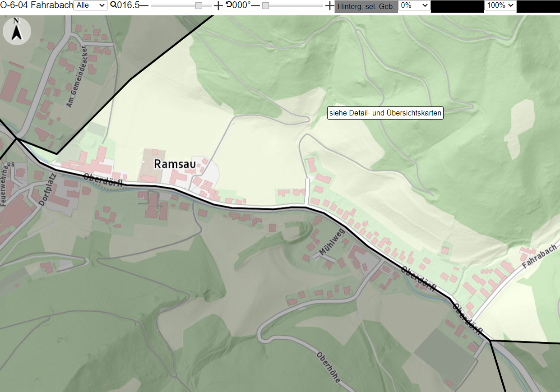560x392 pixels.
Task: Decrease zoom with the minus icon
Action: coord(144,5)
